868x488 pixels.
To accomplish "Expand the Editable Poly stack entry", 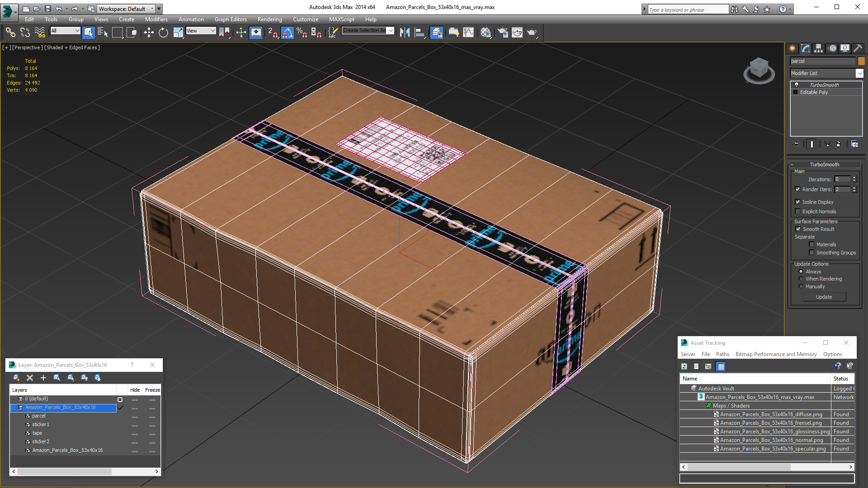I will pos(796,92).
